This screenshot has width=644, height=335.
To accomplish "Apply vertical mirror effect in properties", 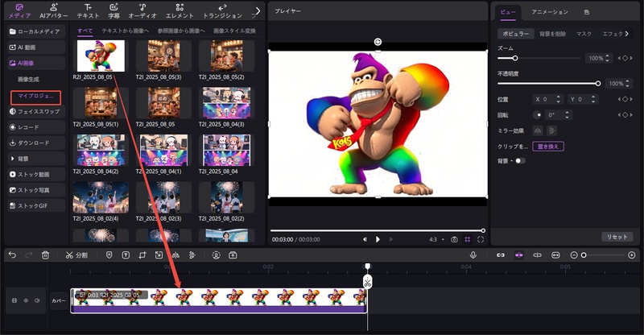I will point(551,130).
